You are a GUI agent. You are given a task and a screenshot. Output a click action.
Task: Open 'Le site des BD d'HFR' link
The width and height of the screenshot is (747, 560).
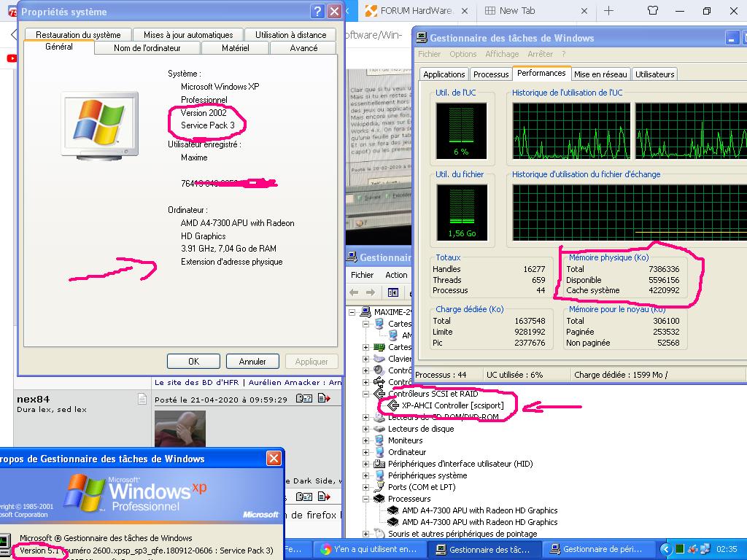[197, 382]
